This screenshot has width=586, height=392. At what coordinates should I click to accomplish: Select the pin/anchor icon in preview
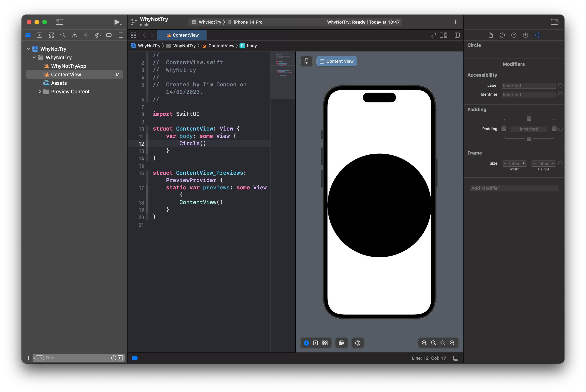(x=307, y=61)
